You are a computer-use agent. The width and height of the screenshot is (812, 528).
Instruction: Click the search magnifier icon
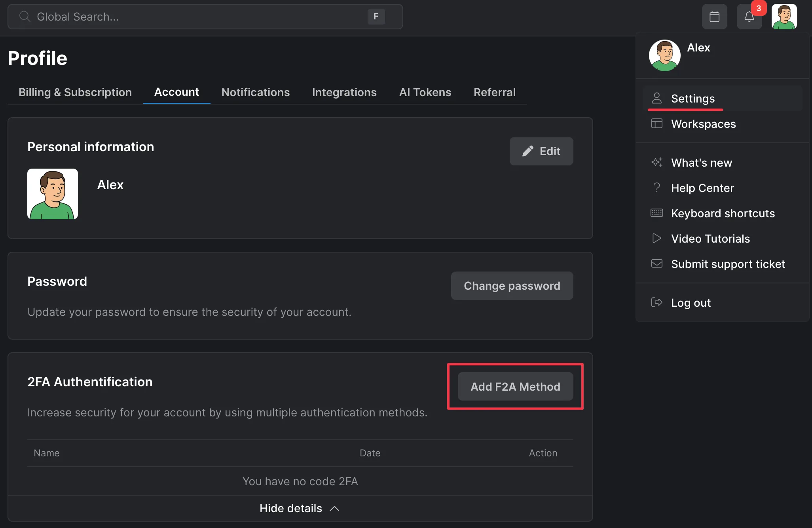[25, 17]
